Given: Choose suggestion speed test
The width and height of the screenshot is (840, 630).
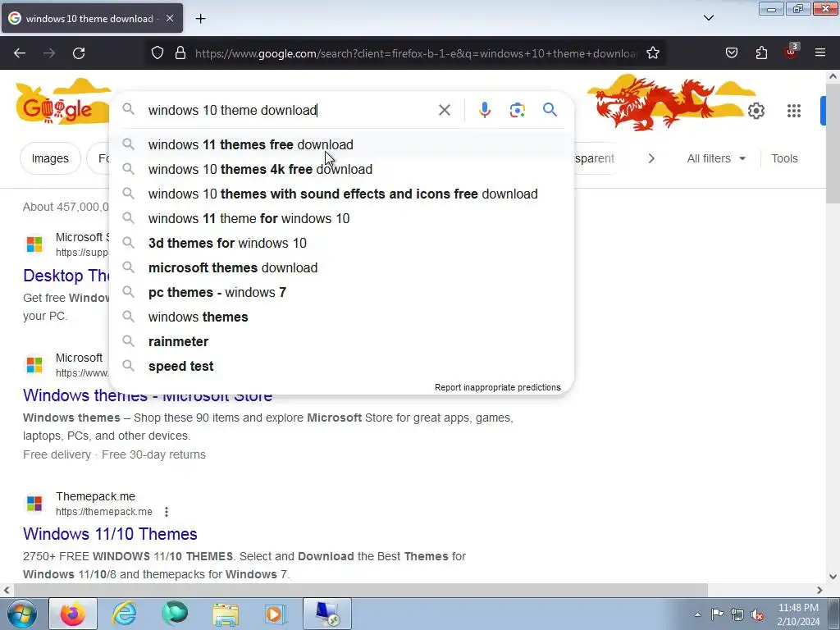Looking at the screenshot, I should pyautogui.click(x=342, y=367).
